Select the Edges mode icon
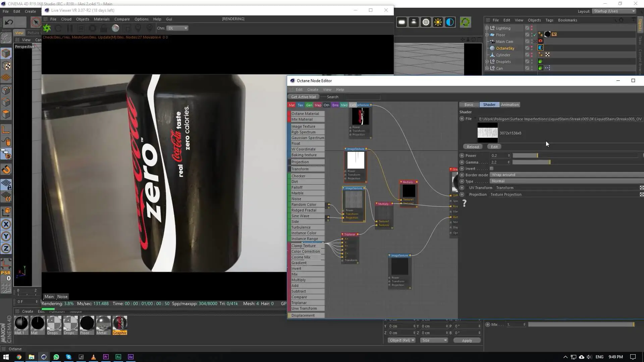Image resolution: width=644 pixels, height=362 pixels. point(6,102)
